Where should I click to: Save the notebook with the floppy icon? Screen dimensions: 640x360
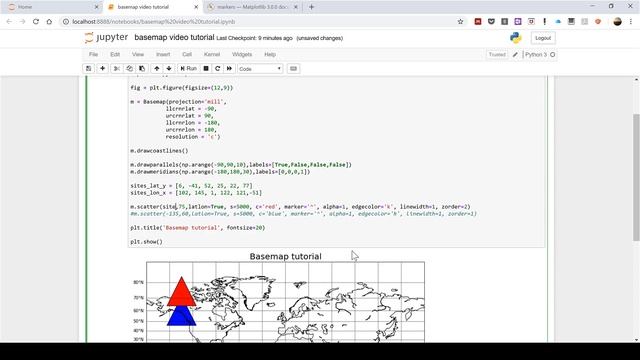pyautogui.click(x=89, y=69)
